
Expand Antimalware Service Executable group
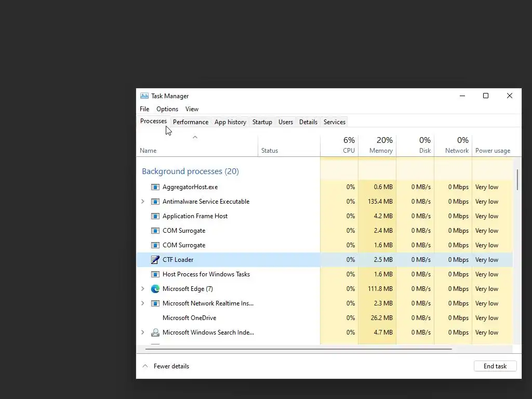tap(143, 202)
